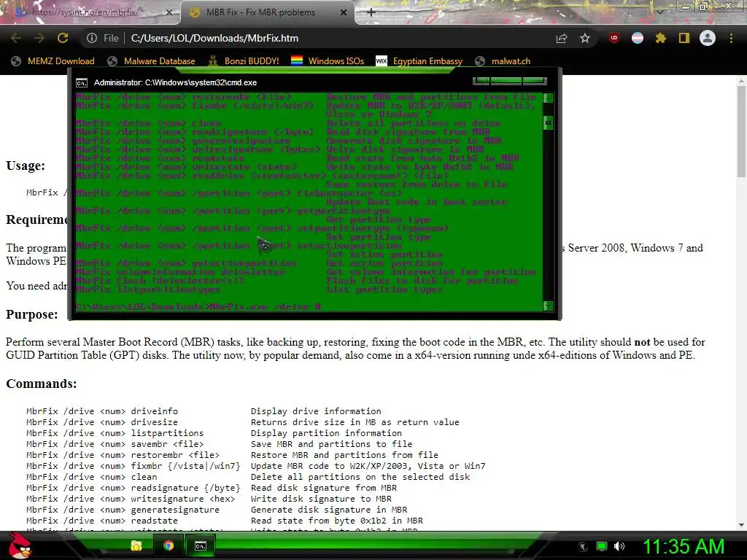Open the Chrome three-dot menu
The image size is (747, 560).
(731, 38)
